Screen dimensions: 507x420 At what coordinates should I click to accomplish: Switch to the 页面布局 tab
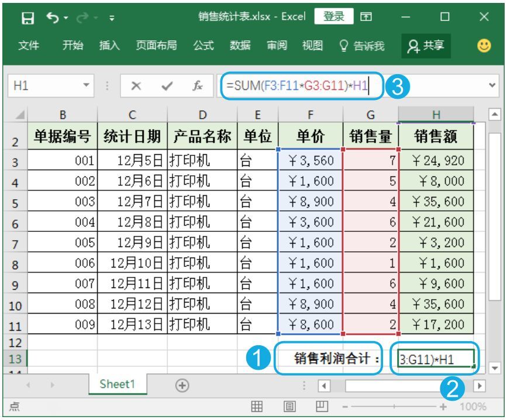coord(156,45)
